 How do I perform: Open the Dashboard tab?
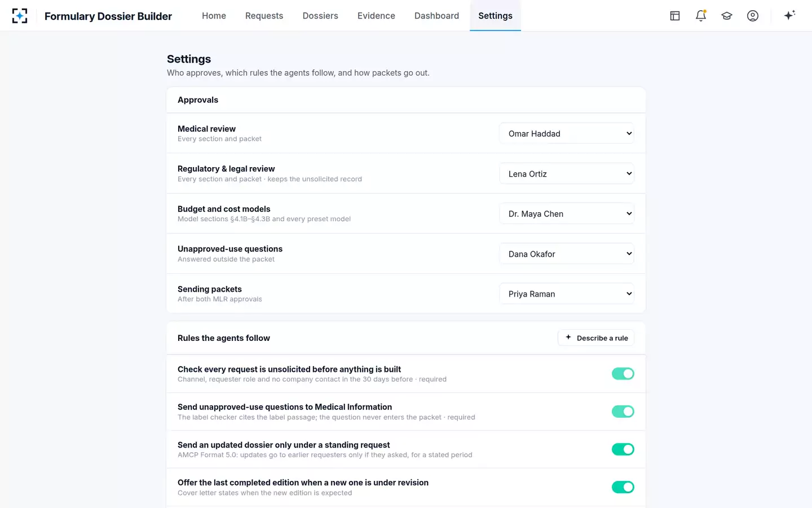436,16
